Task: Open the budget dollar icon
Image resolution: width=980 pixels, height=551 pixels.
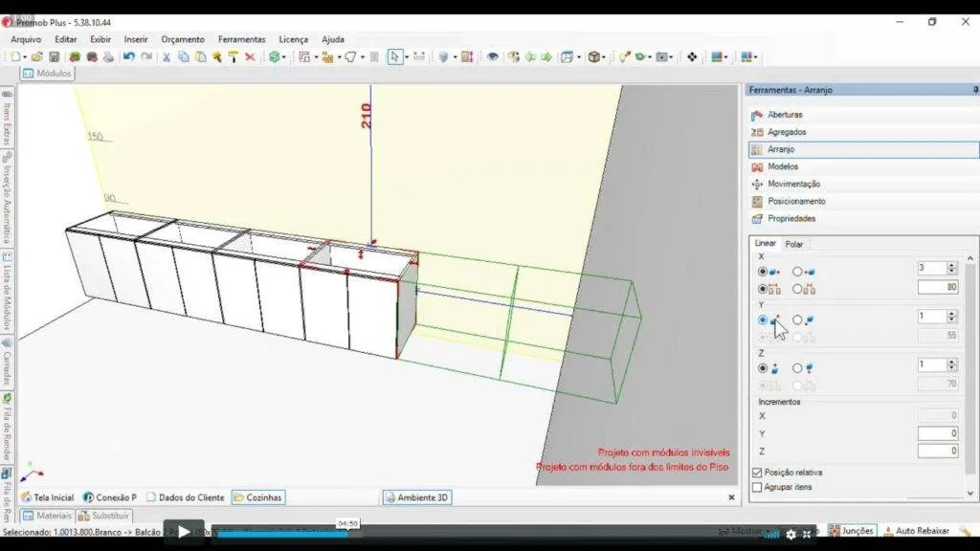Action: click(274, 56)
